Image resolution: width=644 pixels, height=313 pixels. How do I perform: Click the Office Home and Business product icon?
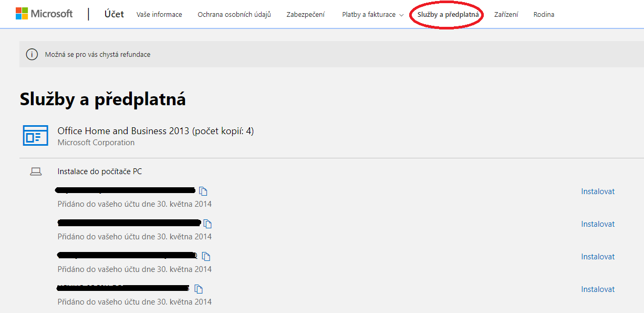tap(35, 136)
